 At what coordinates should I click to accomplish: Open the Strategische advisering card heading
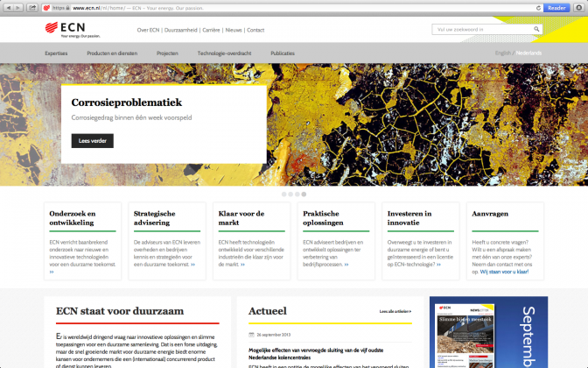(x=155, y=218)
